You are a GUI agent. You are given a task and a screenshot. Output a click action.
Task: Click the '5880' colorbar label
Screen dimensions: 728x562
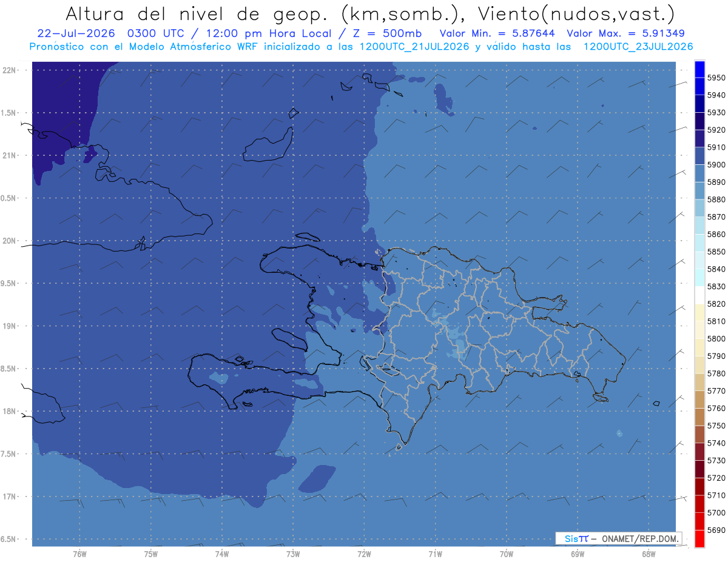point(716,199)
